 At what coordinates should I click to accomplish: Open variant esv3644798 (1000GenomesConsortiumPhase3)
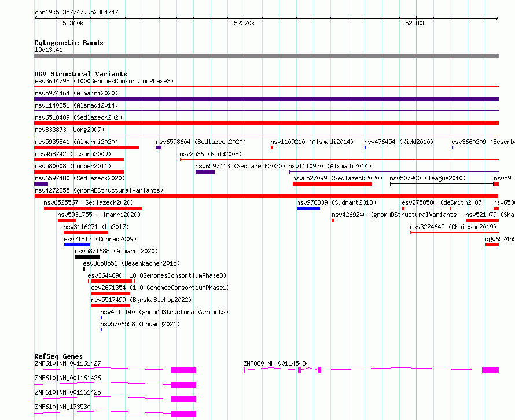coord(104,81)
